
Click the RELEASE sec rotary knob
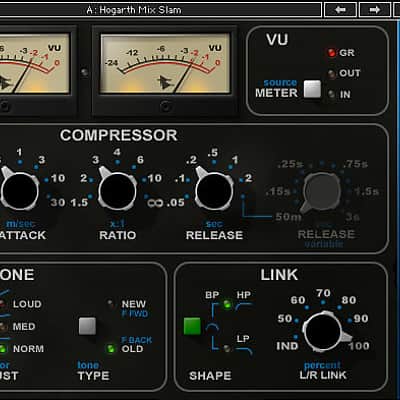(214, 191)
